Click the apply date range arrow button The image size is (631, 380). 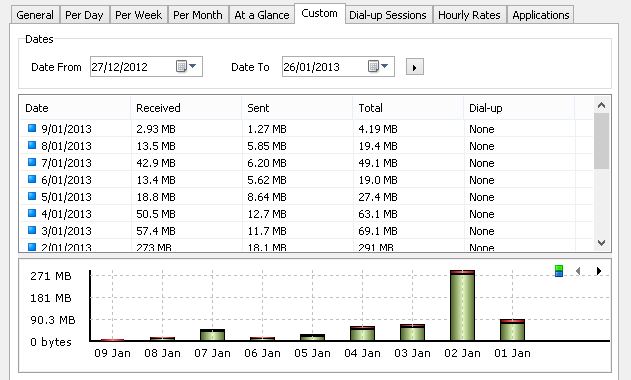pyautogui.click(x=414, y=67)
